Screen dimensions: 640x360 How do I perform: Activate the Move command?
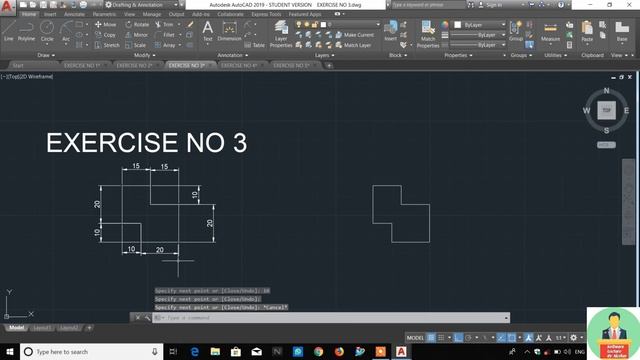[105, 24]
